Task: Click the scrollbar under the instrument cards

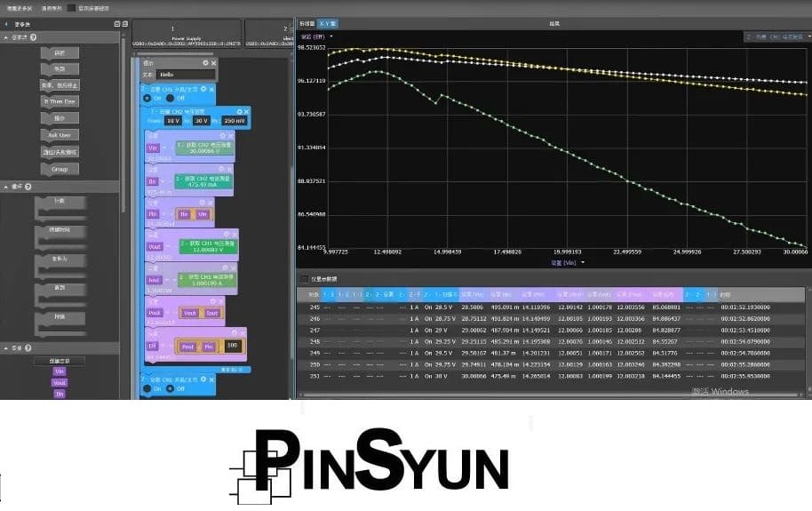Action: pyautogui.click(x=175, y=53)
